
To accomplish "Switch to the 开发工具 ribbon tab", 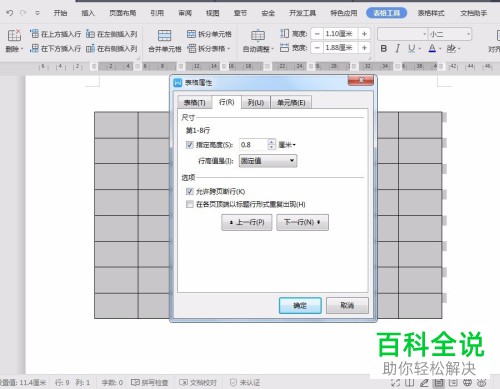I will [302, 13].
